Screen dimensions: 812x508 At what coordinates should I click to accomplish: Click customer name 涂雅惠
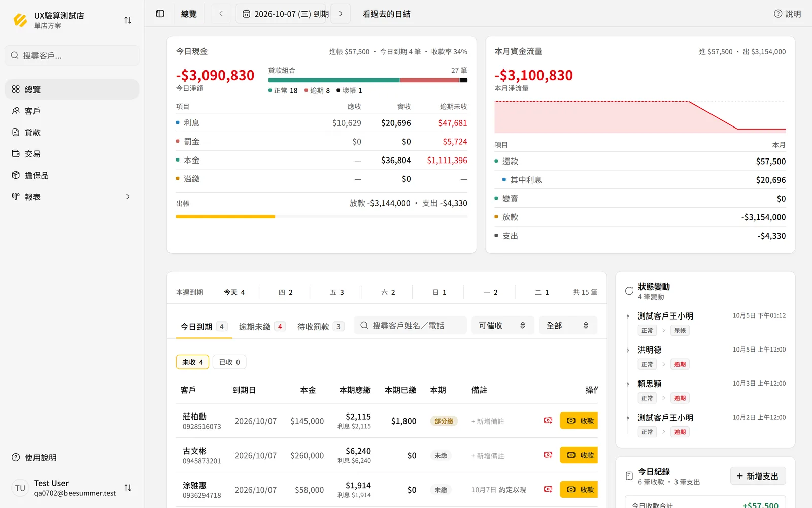click(194, 486)
